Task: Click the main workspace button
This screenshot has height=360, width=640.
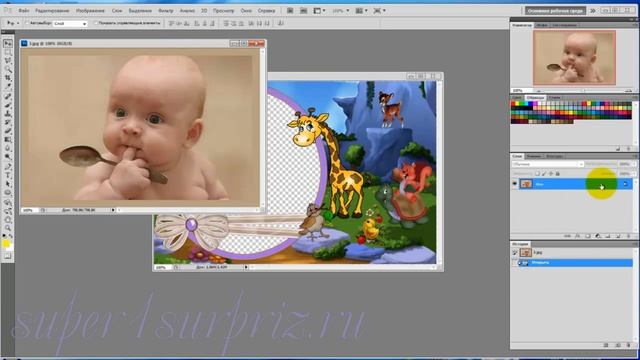Action: 556,11
